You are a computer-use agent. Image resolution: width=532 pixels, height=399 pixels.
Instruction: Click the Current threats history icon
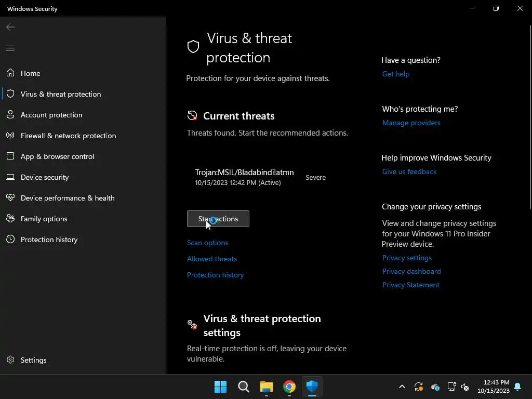192,115
